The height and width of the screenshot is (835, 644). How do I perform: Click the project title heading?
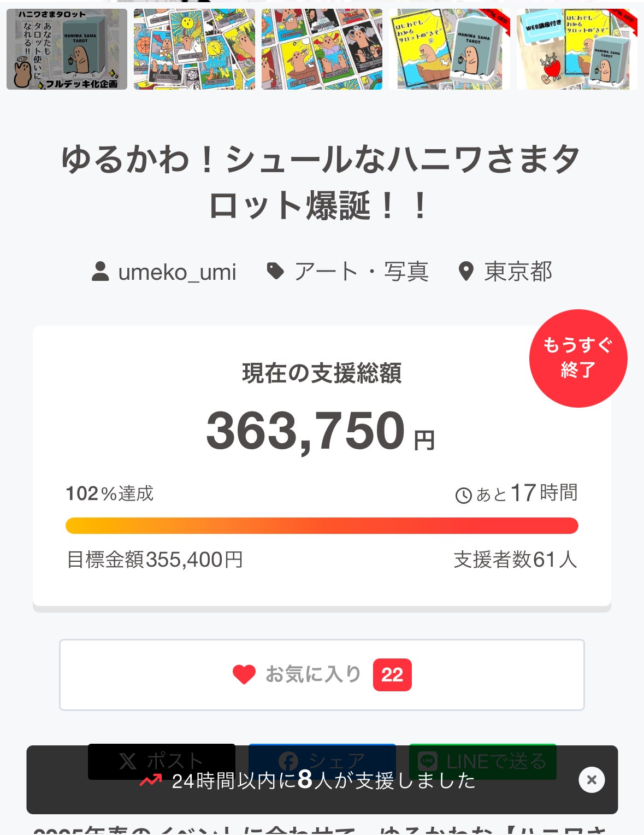pos(322,183)
